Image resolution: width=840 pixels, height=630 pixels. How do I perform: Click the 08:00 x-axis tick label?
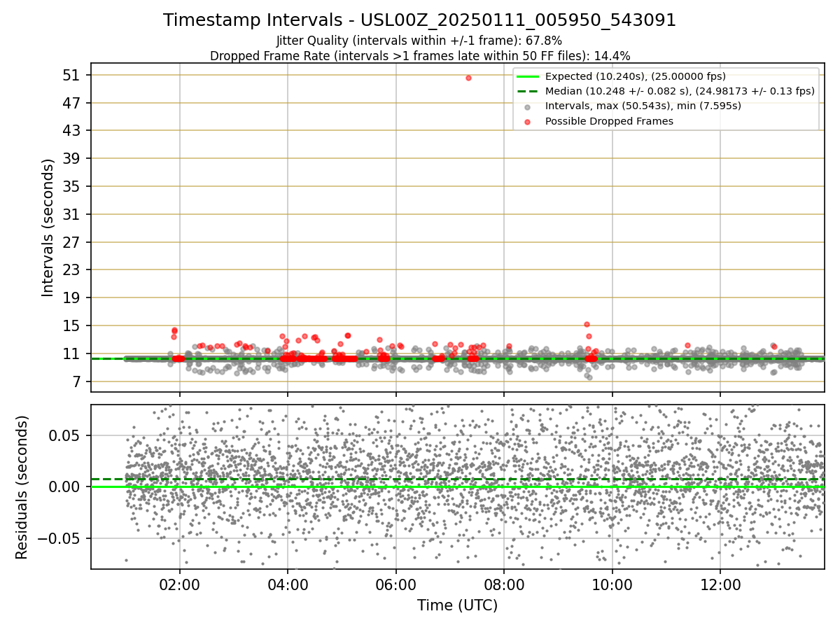[504, 584]
